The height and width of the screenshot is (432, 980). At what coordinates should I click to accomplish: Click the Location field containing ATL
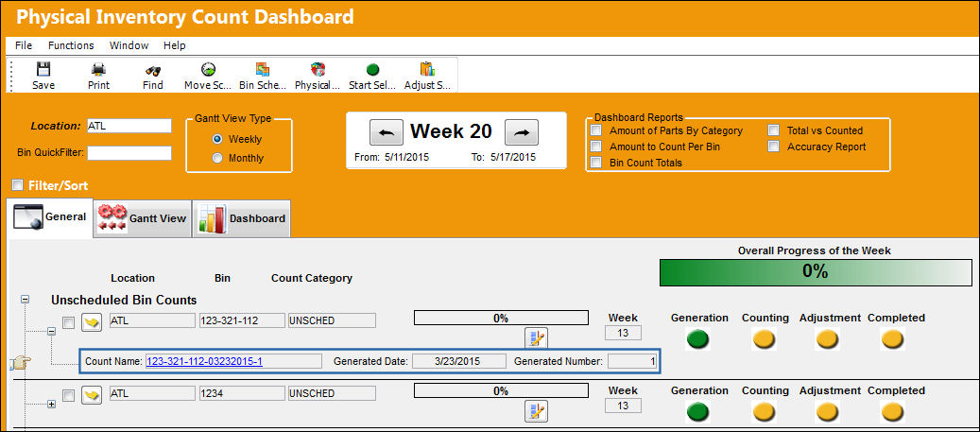(x=129, y=126)
